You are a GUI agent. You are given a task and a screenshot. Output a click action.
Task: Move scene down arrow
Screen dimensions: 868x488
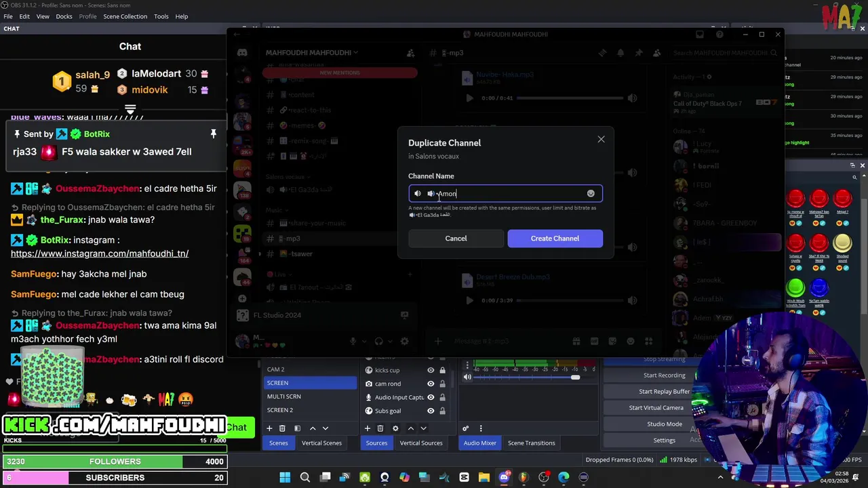325,428
